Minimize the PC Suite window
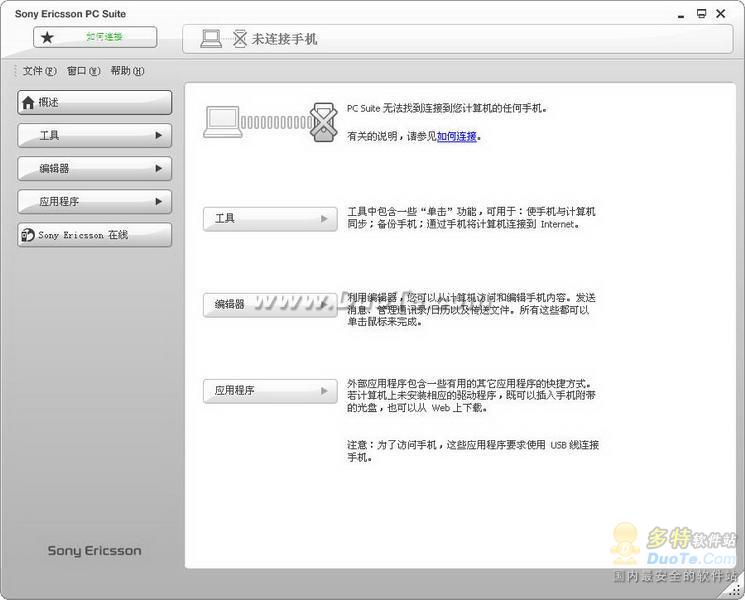 coord(681,15)
